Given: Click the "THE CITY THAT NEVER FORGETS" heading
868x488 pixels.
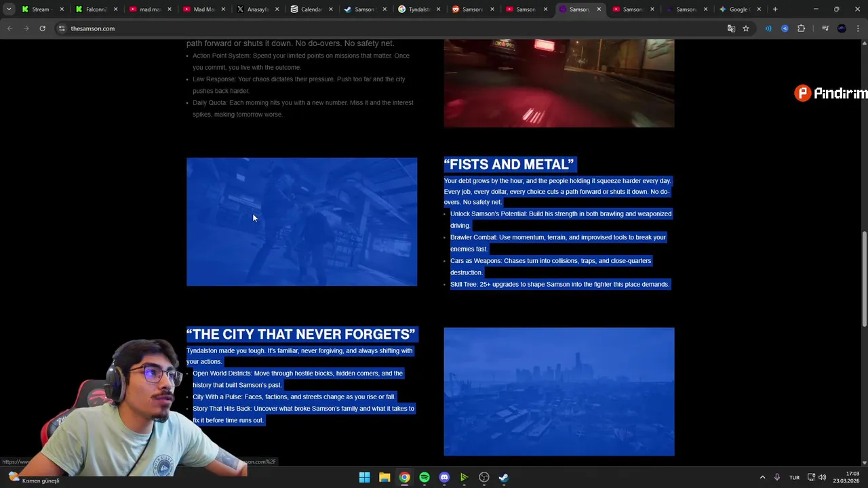Looking at the screenshot, I should point(300,334).
